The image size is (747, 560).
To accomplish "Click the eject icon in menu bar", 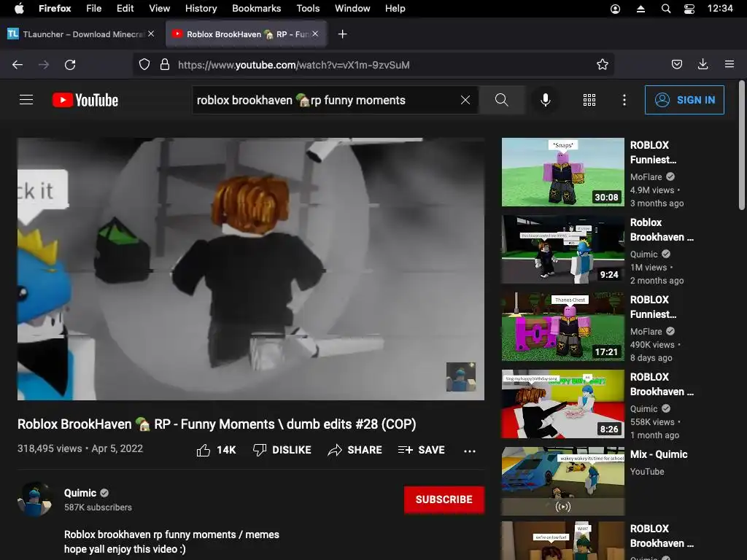I will [x=640, y=9].
